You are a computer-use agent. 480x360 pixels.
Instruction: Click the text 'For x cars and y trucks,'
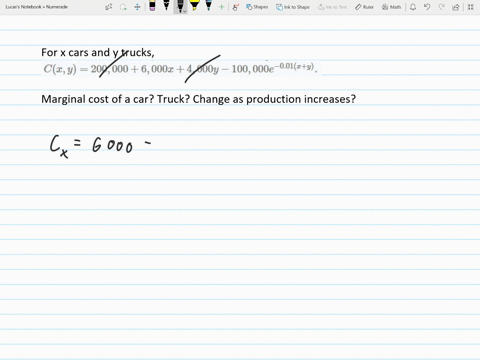(x=98, y=53)
